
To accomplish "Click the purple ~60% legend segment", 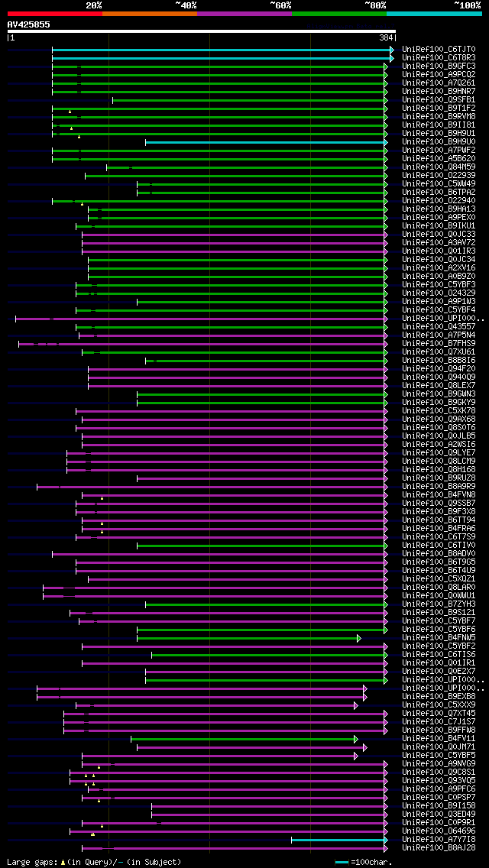I will (x=244, y=13).
